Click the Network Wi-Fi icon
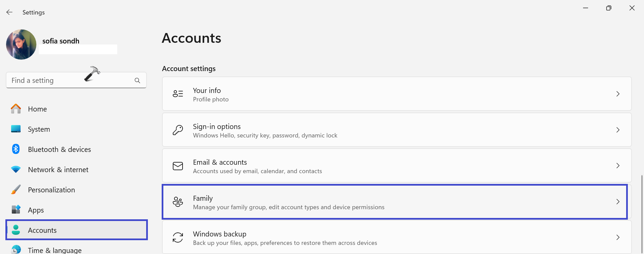The width and height of the screenshot is (644, 254). tap(16, 169)
